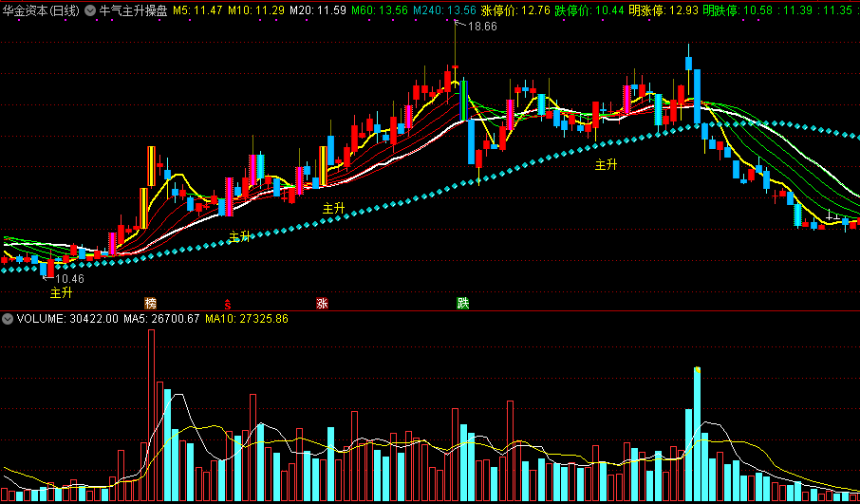The height and width of the screenshot is (504, 860).
Task: Open the dropdown arrow beside 华金资本(日线)
Action: click(90, 10)
